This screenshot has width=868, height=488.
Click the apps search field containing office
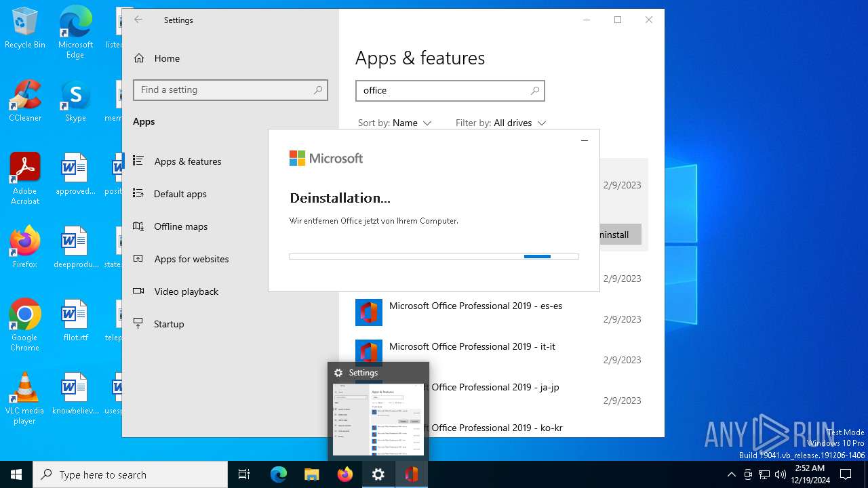click(x=450, y=90)
